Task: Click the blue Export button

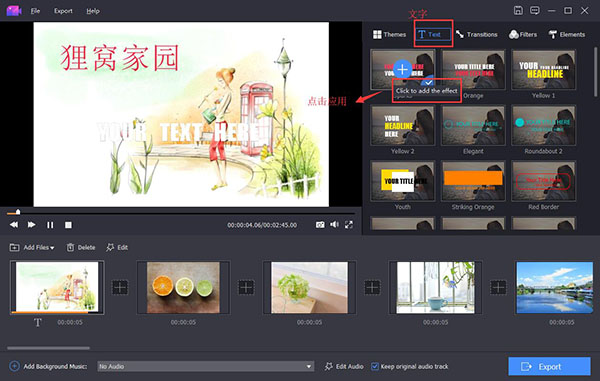Action: pos(549,366)
